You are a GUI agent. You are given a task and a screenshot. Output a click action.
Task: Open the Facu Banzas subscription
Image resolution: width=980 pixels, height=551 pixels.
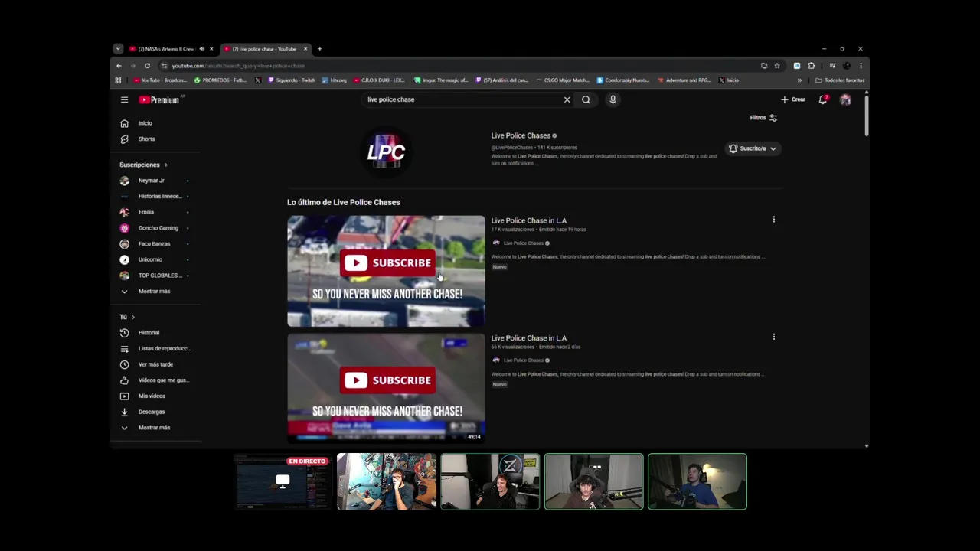tap(155, 243)
